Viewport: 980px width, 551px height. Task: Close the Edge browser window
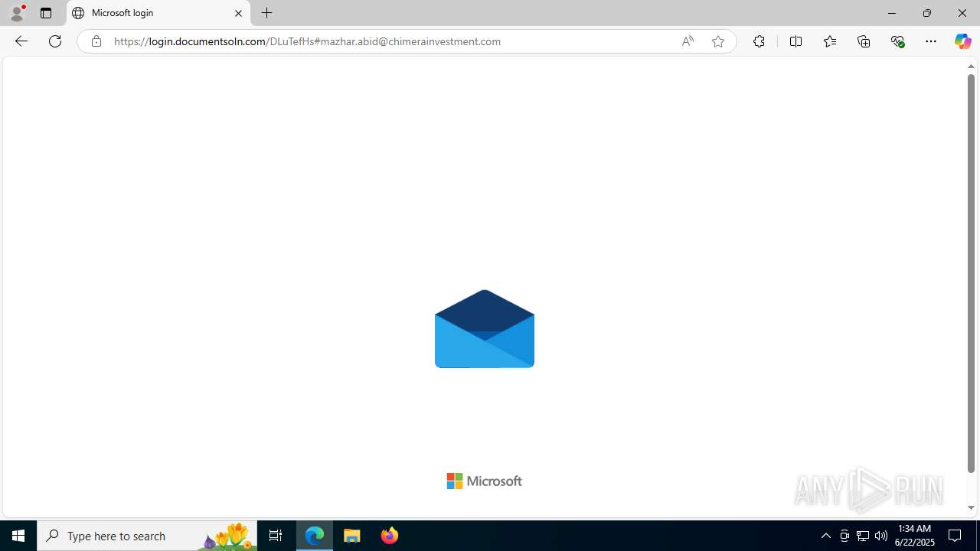pyautogui.click(x=962, y=13)
